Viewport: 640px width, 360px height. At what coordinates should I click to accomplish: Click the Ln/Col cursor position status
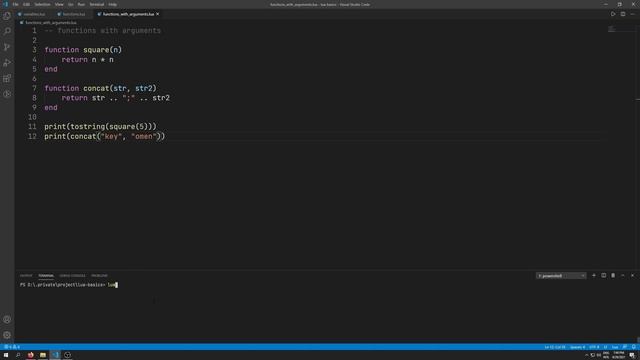[555, 347]
